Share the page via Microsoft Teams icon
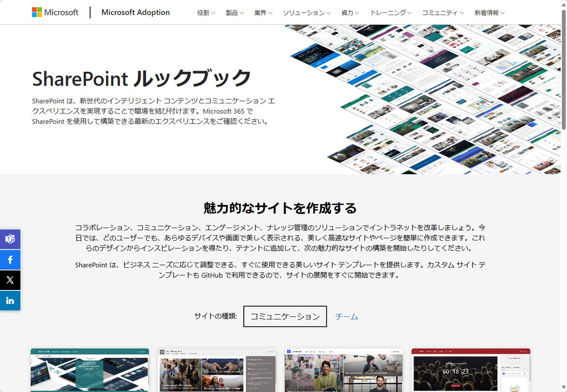567x392 pixels. [10, 239]
